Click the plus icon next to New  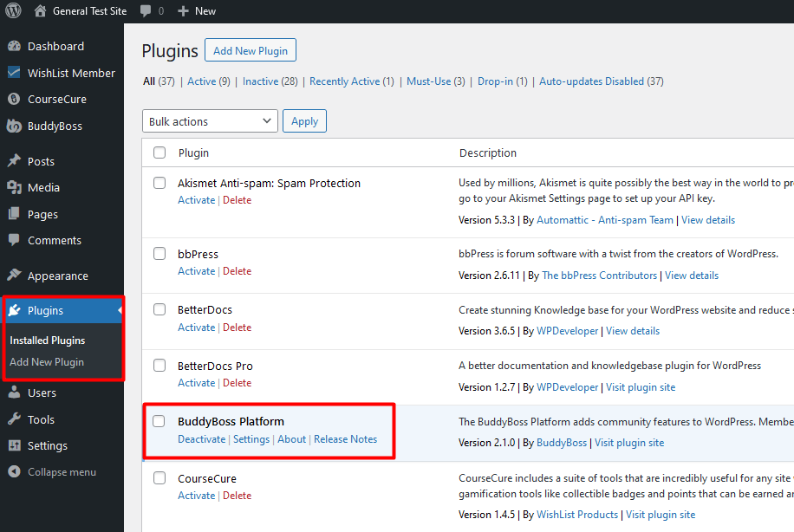(183, 11)
